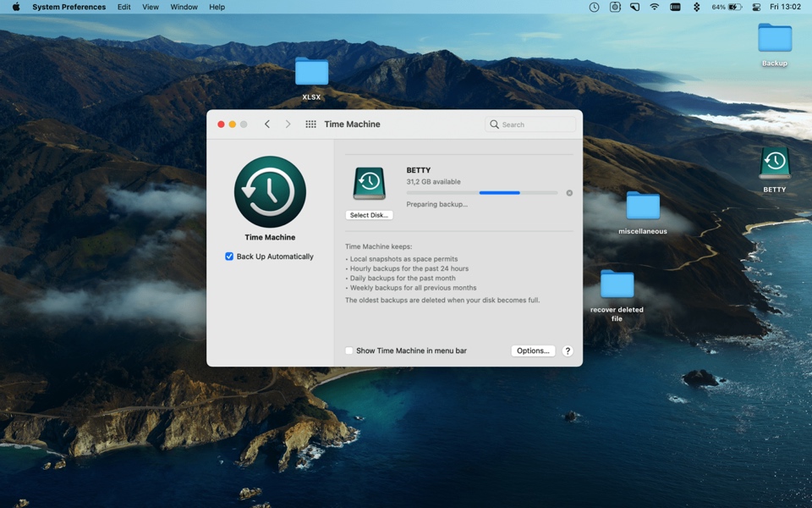Click the oldest backups are deleted note
This screenshot has width=812, height=508.
click(x=442, y=300)
